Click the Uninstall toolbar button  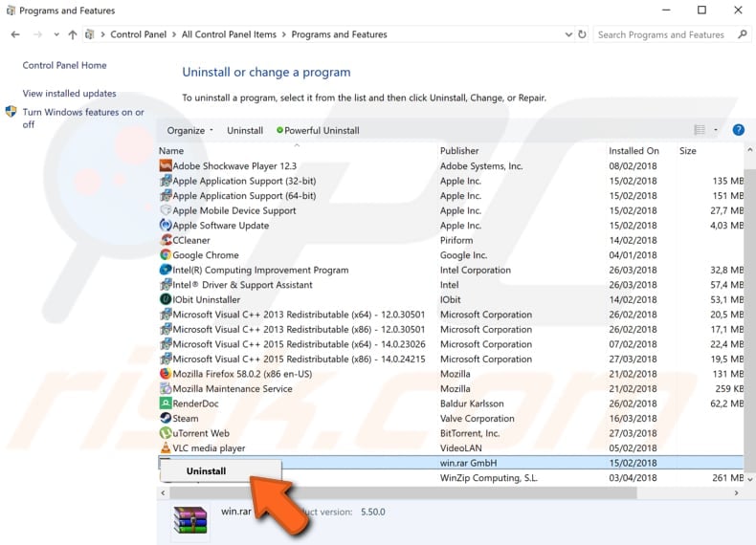coord(245,131)
